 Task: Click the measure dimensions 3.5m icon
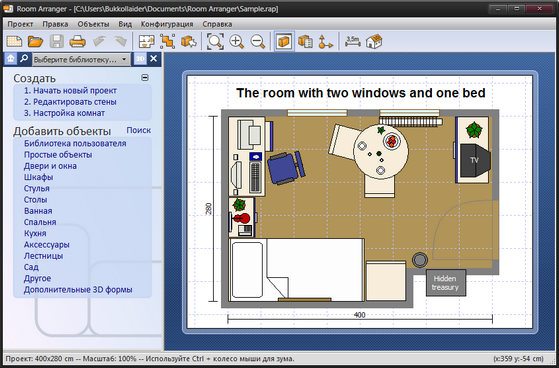pyautogui.click(x=353, y=41)
